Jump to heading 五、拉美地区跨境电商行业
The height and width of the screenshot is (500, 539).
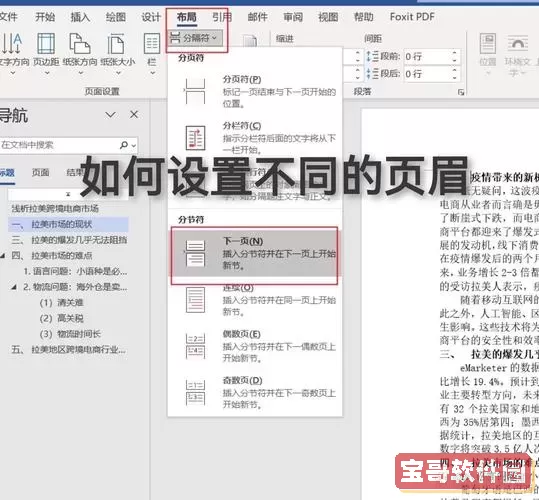click(68, 350)
